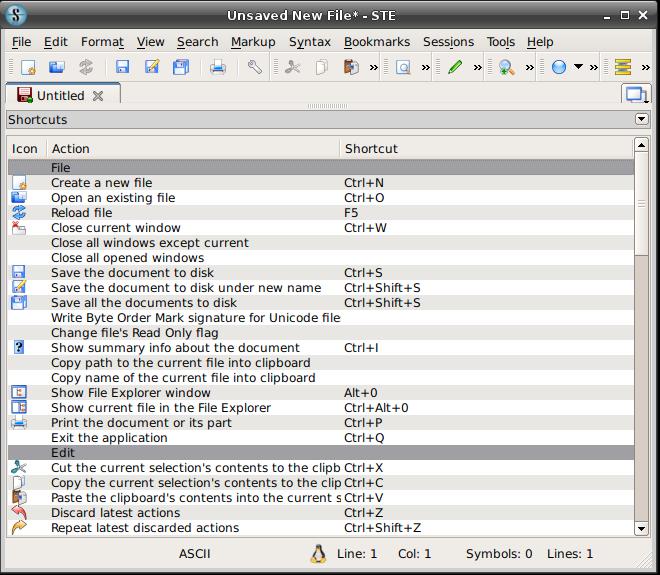The image size is (660, 575).
Task: Click the icon in the Show File Explorer window row
Action: click(x=19, y=393)
